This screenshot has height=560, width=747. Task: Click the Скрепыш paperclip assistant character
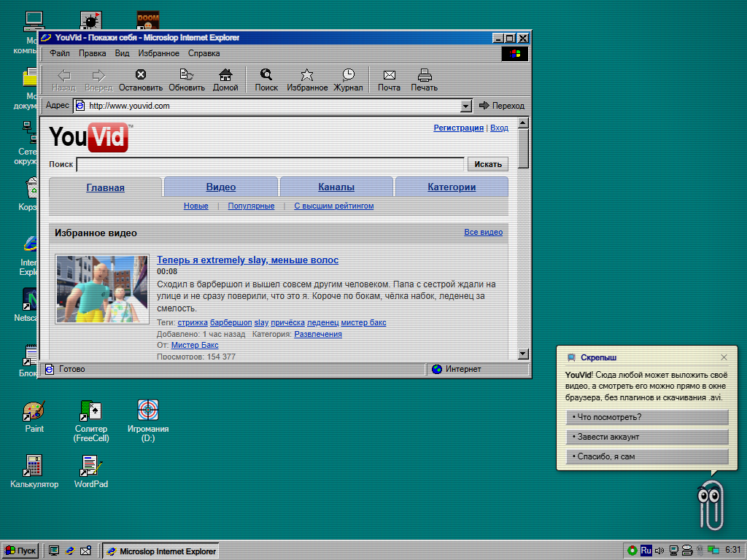pos(711,505)
